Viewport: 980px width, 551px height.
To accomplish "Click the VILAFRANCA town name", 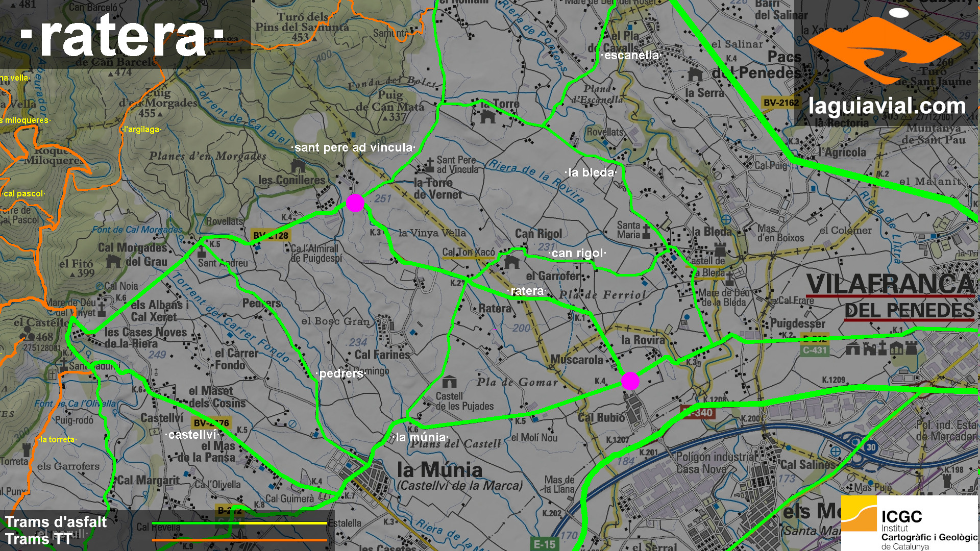I will point(891,284).
